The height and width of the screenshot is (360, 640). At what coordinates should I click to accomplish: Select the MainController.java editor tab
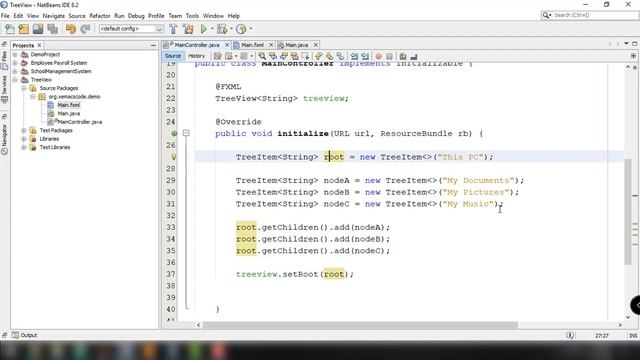point(197,45)
